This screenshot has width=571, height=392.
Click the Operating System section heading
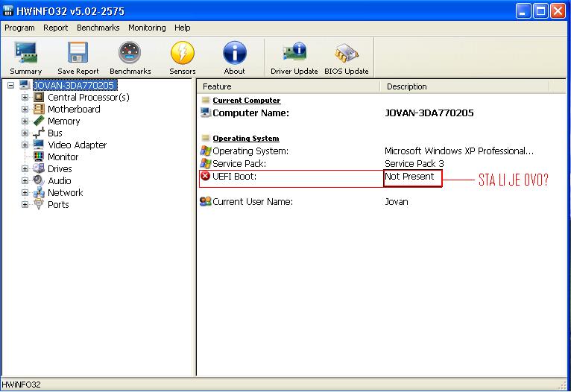pos(246,139)
